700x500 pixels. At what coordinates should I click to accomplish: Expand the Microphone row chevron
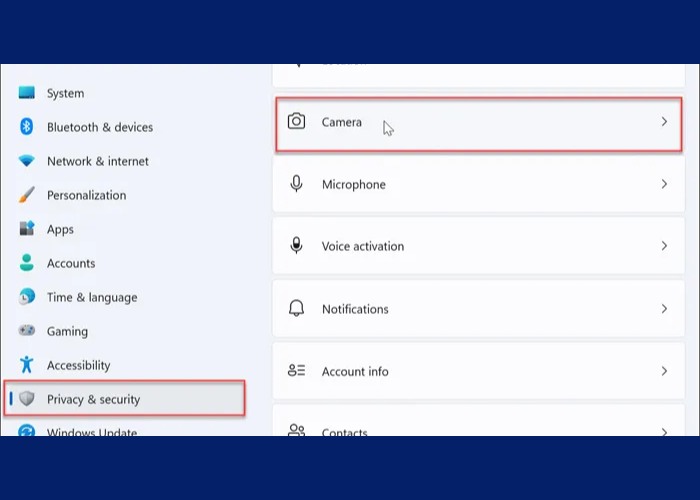click(664, 184)
